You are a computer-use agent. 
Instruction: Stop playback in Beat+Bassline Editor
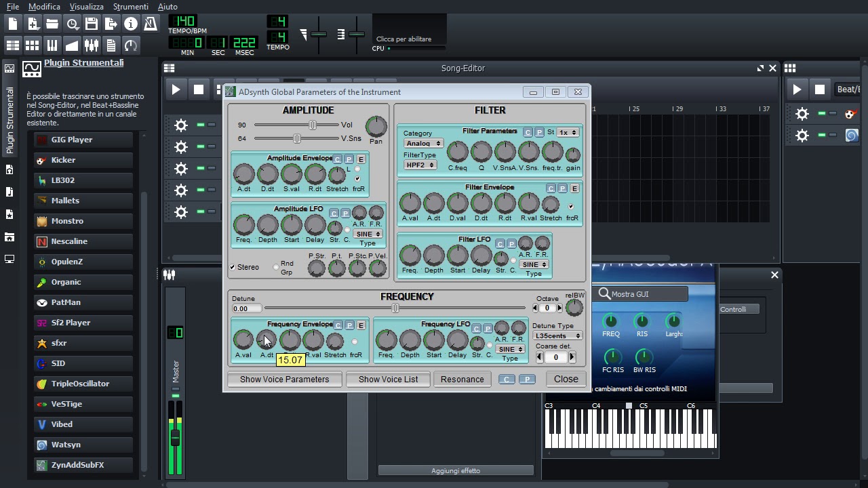[820, 89]
